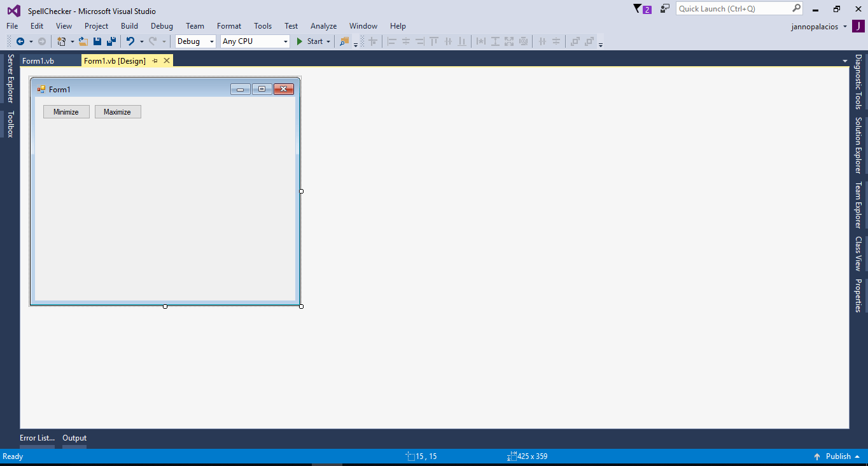The height and width of the screenshot is (466, 868).
Task: Open the File menu
Action: coord(12,26)
